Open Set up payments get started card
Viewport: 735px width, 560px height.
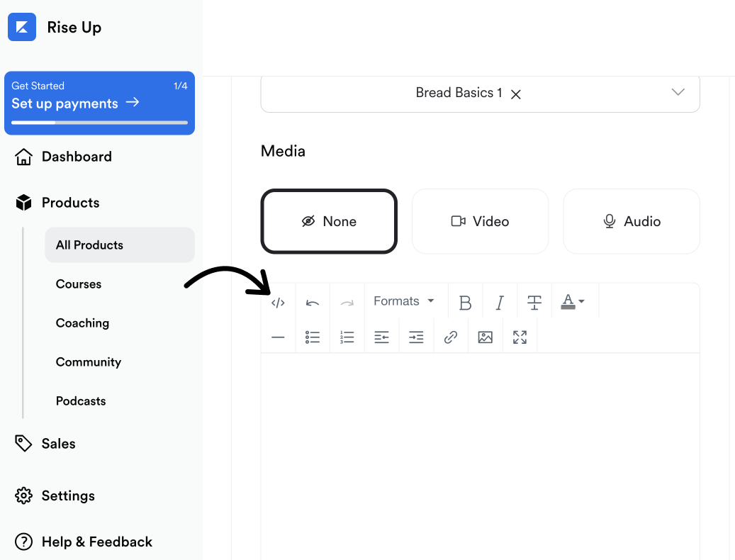tap(99, 103)
